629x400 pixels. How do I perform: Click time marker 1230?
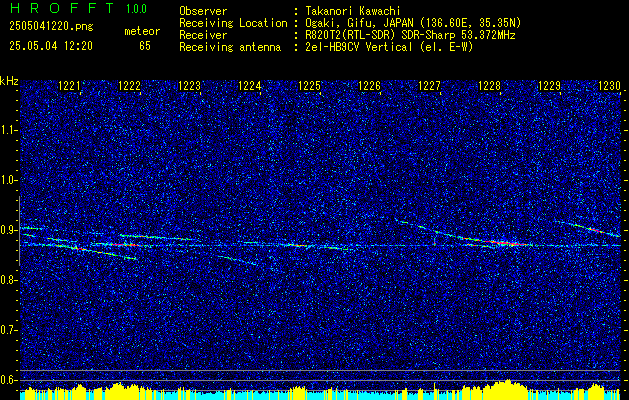pos(609,86)
